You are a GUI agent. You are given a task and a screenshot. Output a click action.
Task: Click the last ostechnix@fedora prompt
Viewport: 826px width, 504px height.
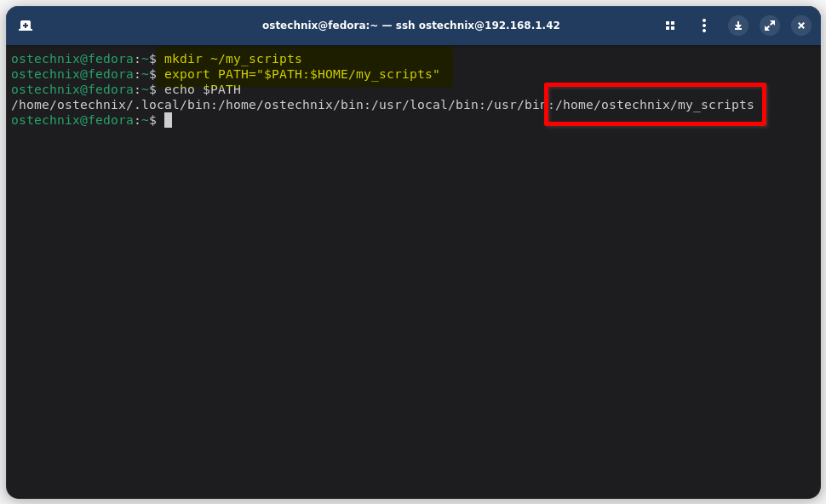[x=72, y=121]
